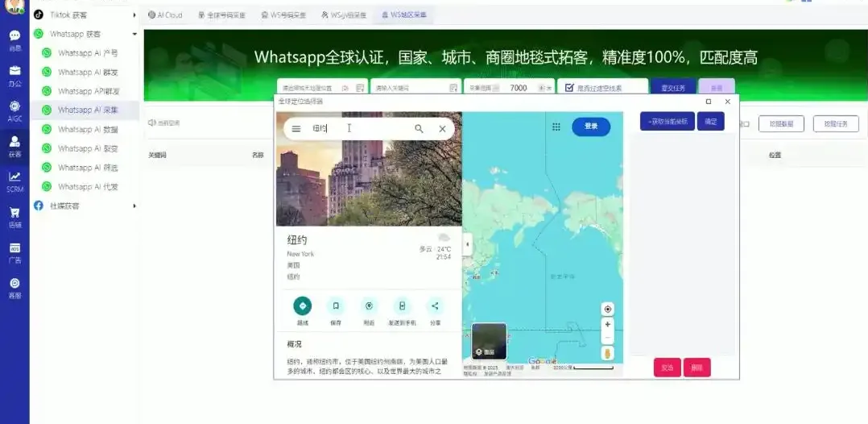Image resolution: width=868 pixels, height=424 pixels.
Task: Click the New York header photo
Action: pos(369,169)
